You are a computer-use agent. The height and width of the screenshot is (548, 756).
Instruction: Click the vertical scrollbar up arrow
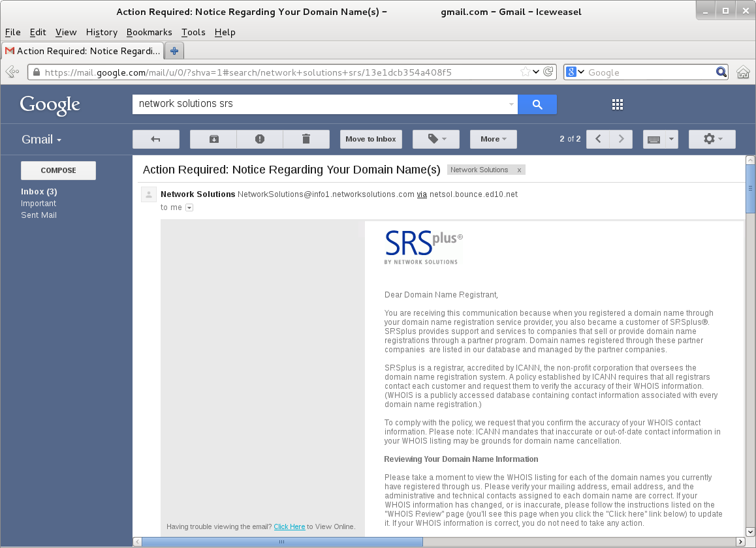point(750,160)
